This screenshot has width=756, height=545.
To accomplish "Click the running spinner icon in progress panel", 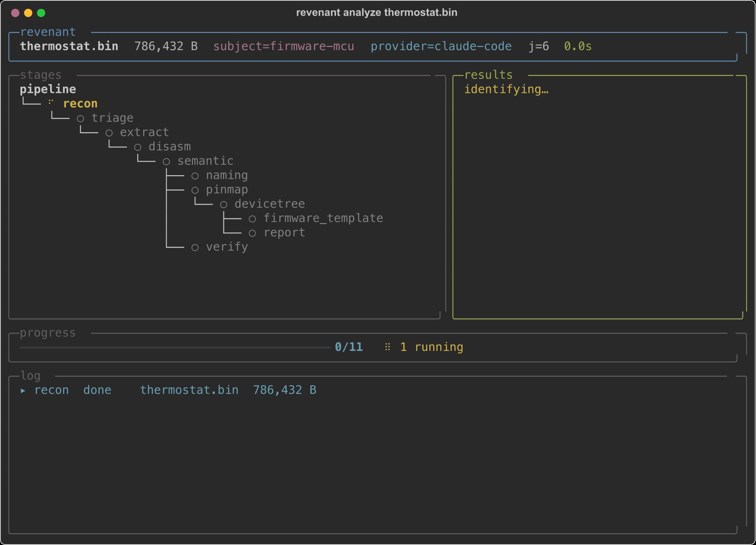I will 387,347.
